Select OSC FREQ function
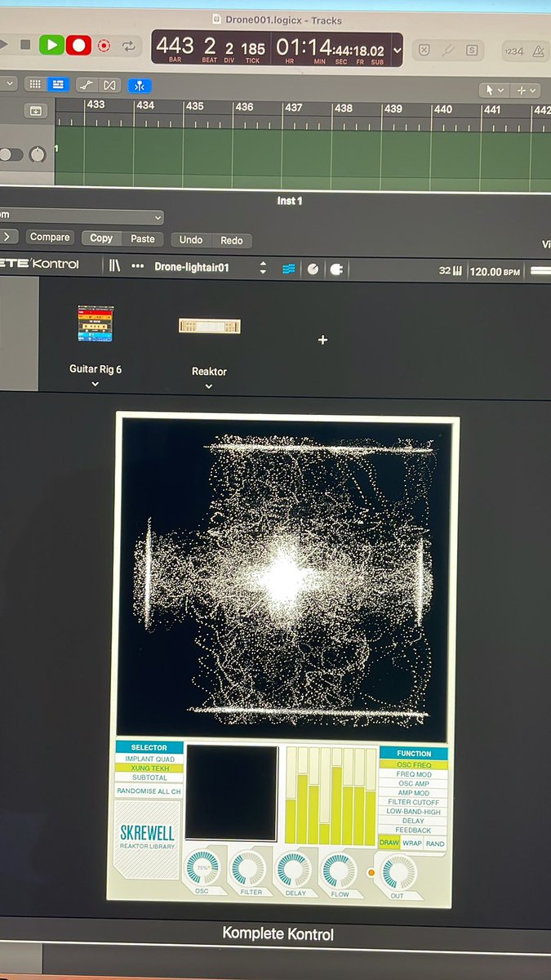This screenshot has height=980, width=551. (x=414, y=765)
